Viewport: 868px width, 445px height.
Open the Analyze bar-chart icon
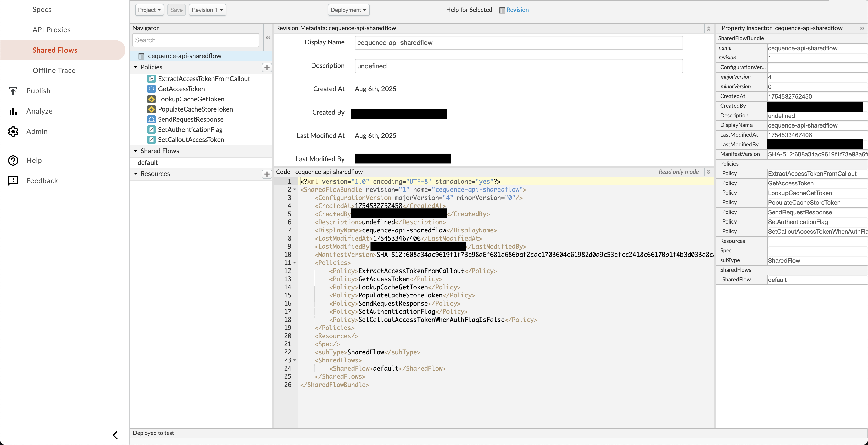tap(13, 111)
